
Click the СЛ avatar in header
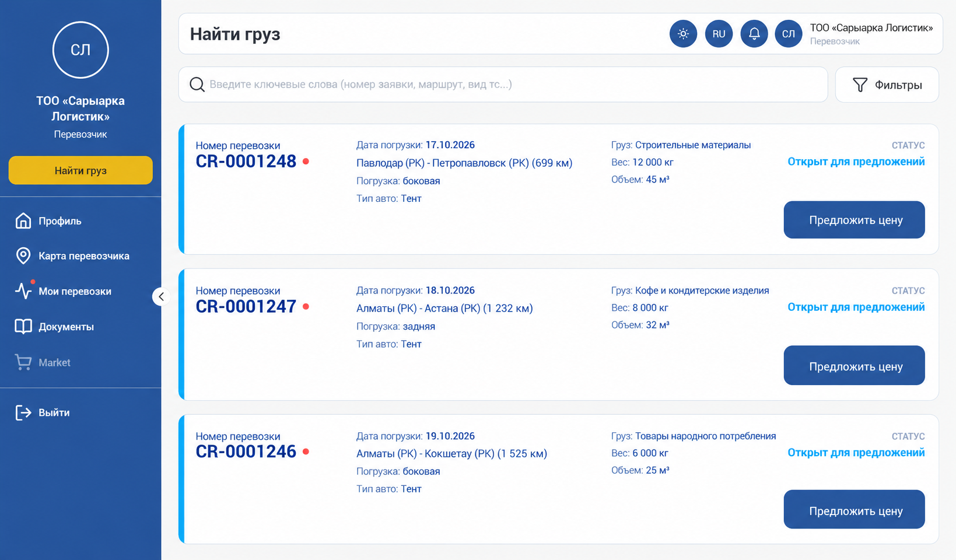pyautogui.click(x=789, y=34)
